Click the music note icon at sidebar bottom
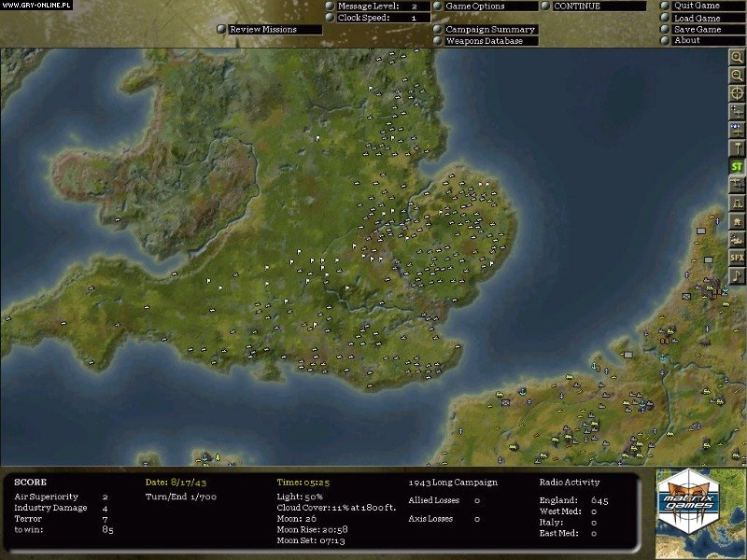The height and width of the screenshot is (560, 747). [738, 273]
